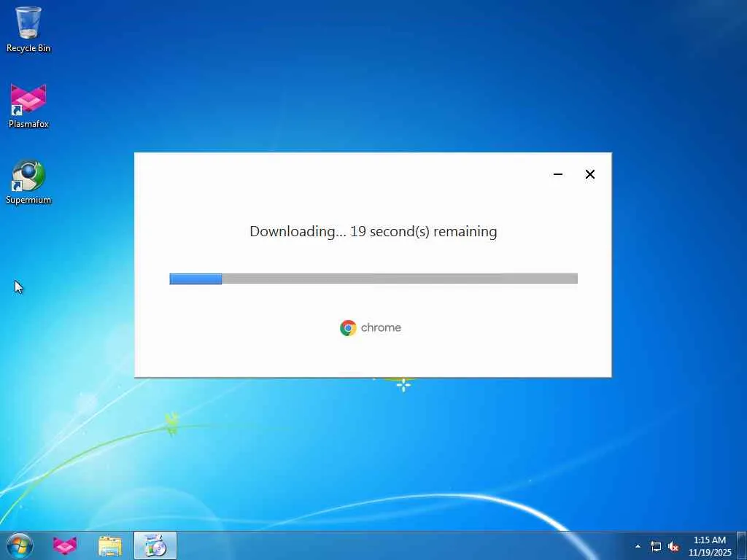The height and width of the screenshot is (560, 747).
Task: Open the clock showing 1:15 AM
Action: click(710, 546)
